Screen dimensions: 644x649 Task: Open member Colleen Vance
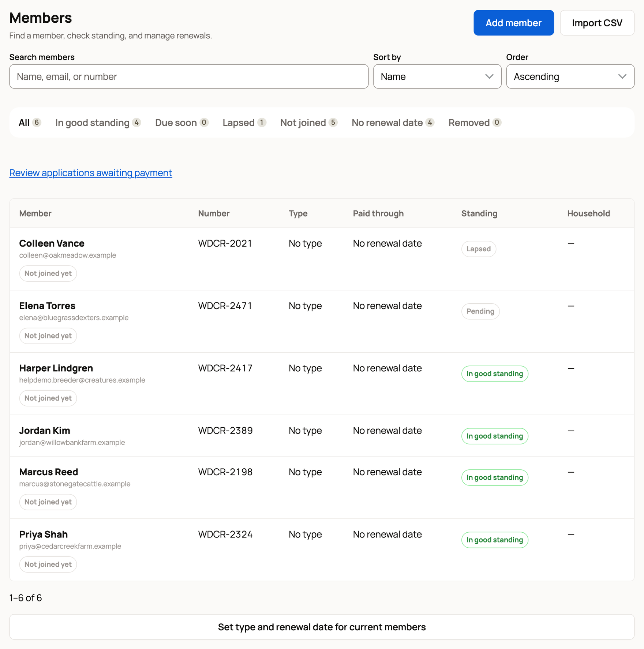(x=52, y=243)
